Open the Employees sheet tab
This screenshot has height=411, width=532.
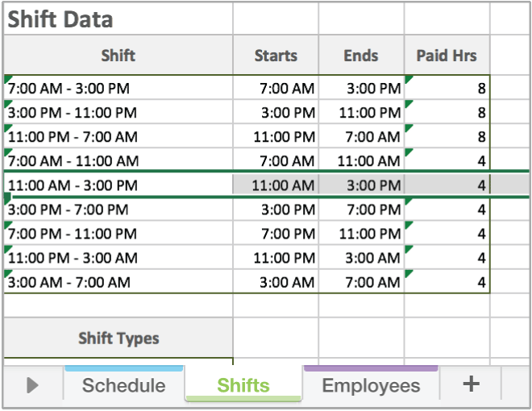371,385
